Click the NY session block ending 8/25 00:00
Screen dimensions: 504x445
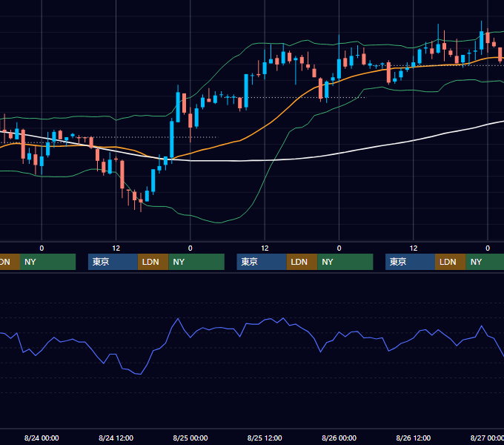click(196, 262)
